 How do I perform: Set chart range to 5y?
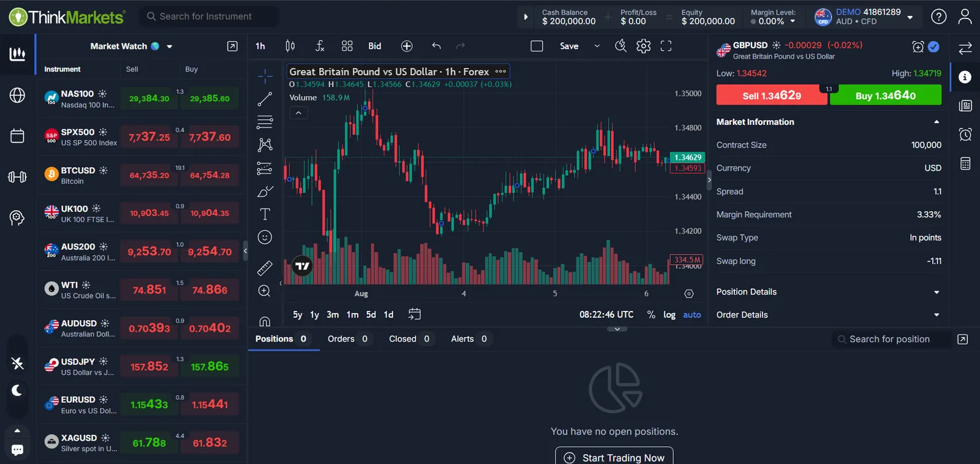click(x=298, y=315)
